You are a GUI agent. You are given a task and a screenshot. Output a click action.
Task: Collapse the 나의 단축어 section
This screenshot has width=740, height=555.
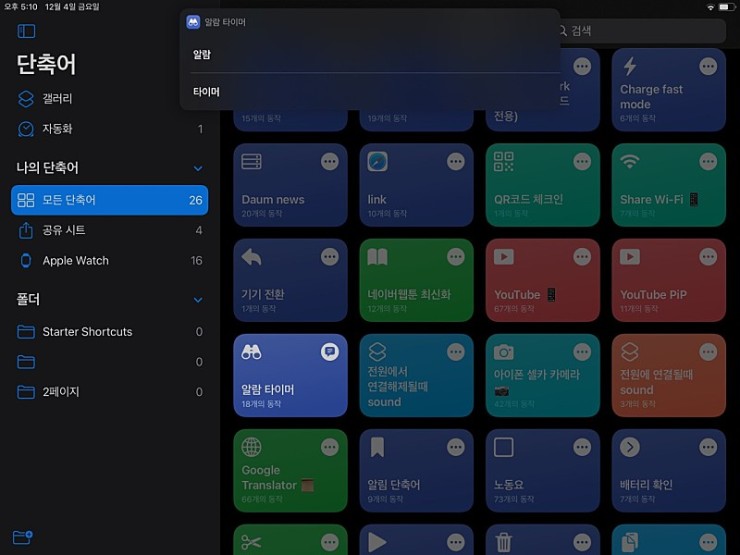(198, 168)
